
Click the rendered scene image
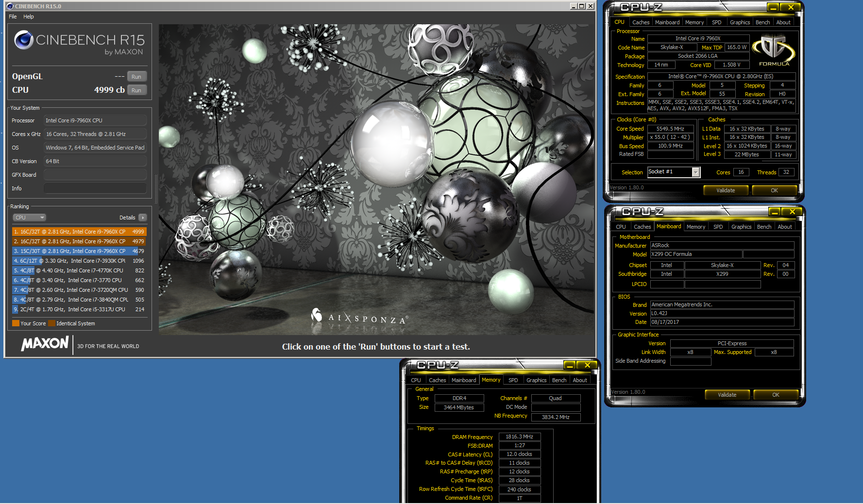[376, 179]
